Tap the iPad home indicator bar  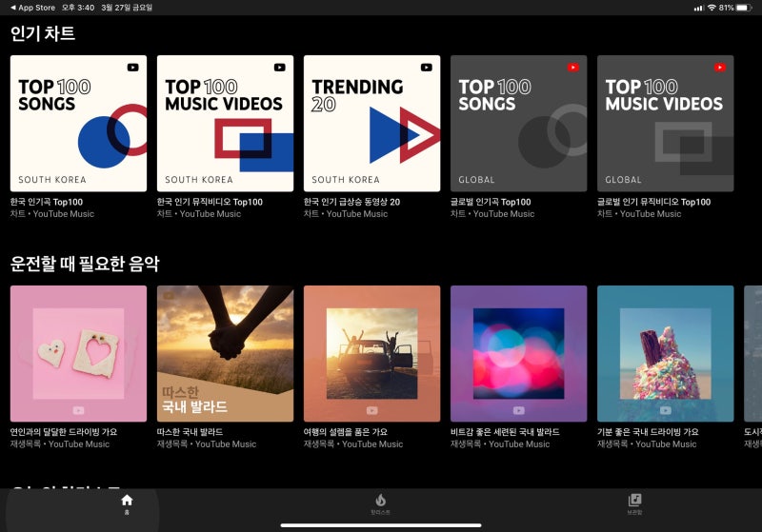(381, 525)
